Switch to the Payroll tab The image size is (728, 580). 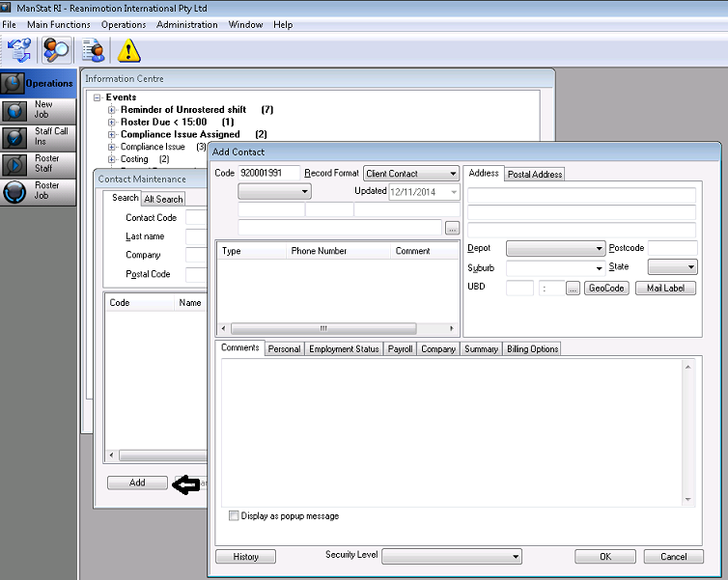pos(400,349)
